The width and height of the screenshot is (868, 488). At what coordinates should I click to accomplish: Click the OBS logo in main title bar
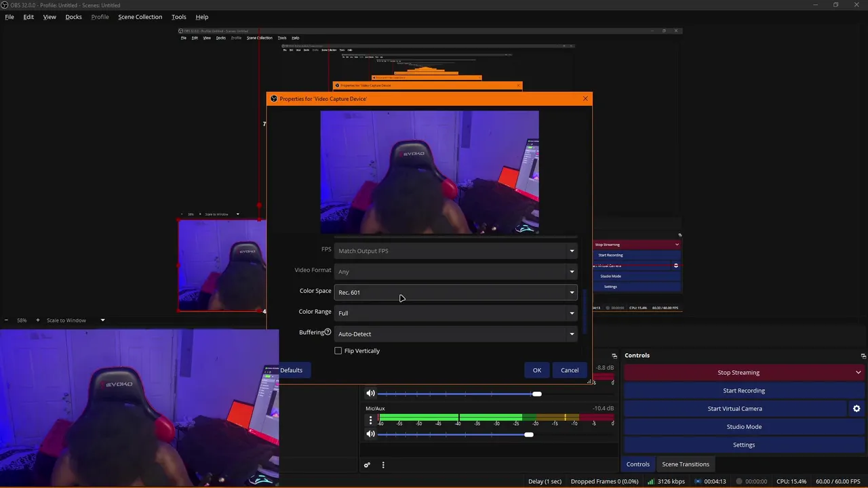tap(4, 5)
